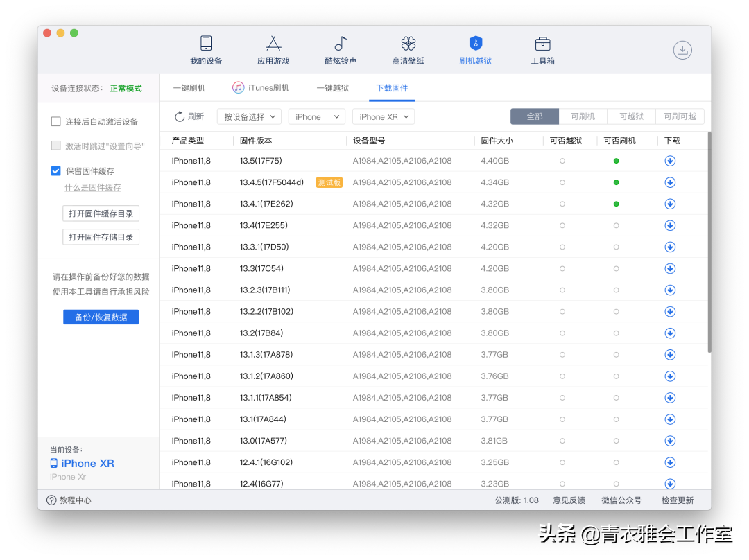Download firmware 13.4.1(17E262)

670,204
